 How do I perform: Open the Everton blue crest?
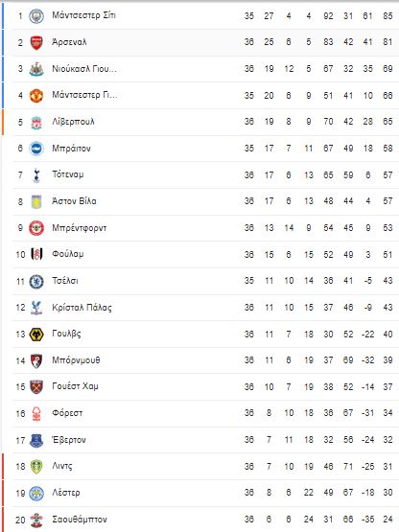(x=36, y=440)
